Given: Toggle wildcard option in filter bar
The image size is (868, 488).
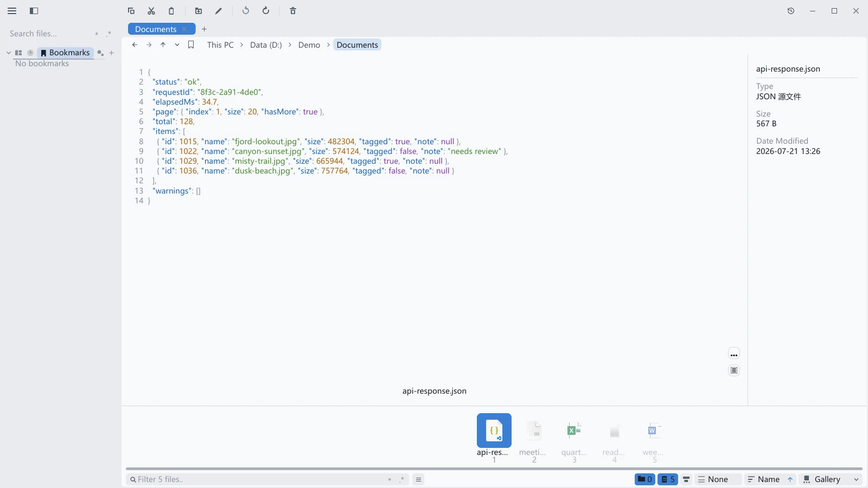Looking at the screenshot, I should (390, 479).
